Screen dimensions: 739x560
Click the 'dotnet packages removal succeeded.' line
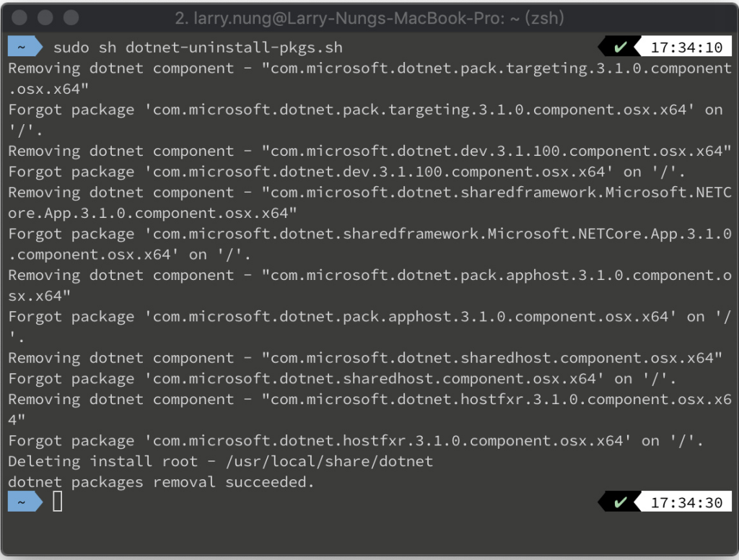(161, 482)
